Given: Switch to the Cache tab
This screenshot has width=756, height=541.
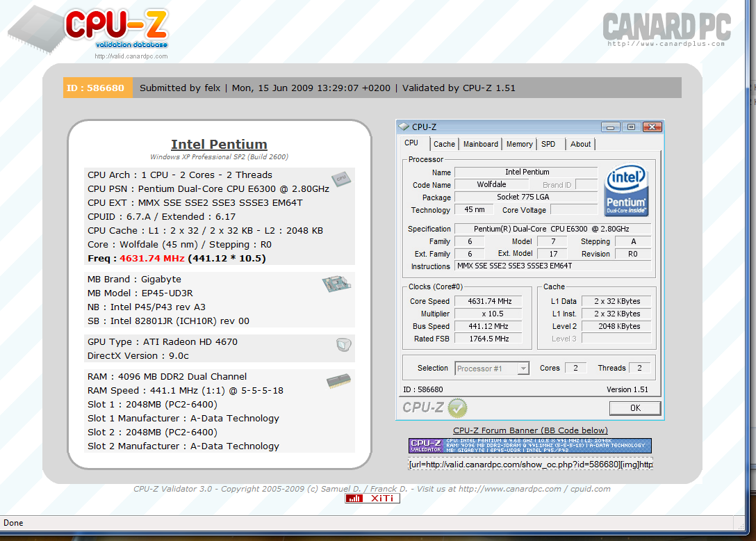Looking at the screenshot, I should (x=444, y=144).
